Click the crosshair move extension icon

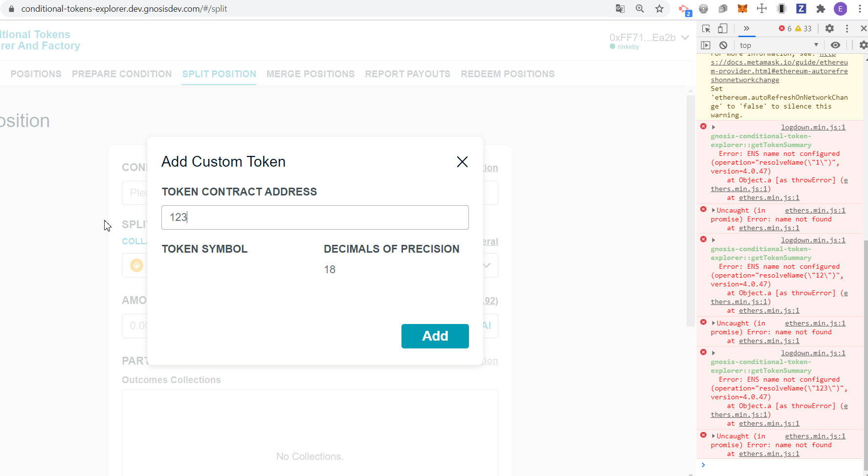(762, 8)
